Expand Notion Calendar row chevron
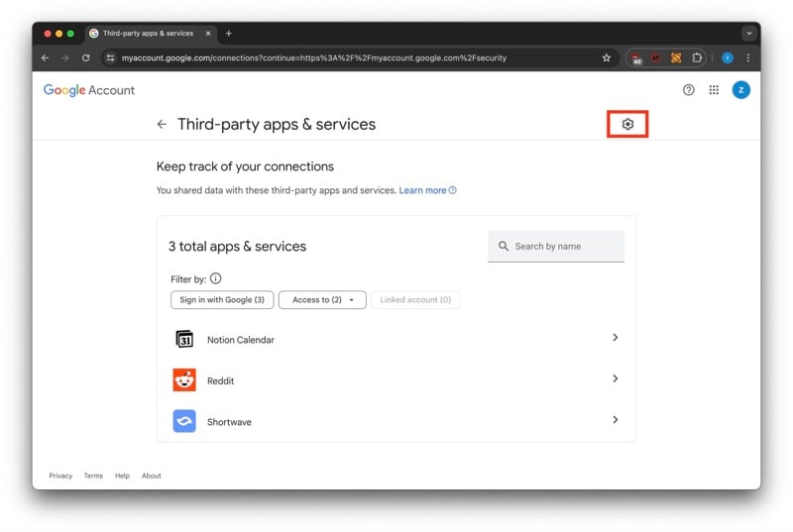 (x=615, y=338)
